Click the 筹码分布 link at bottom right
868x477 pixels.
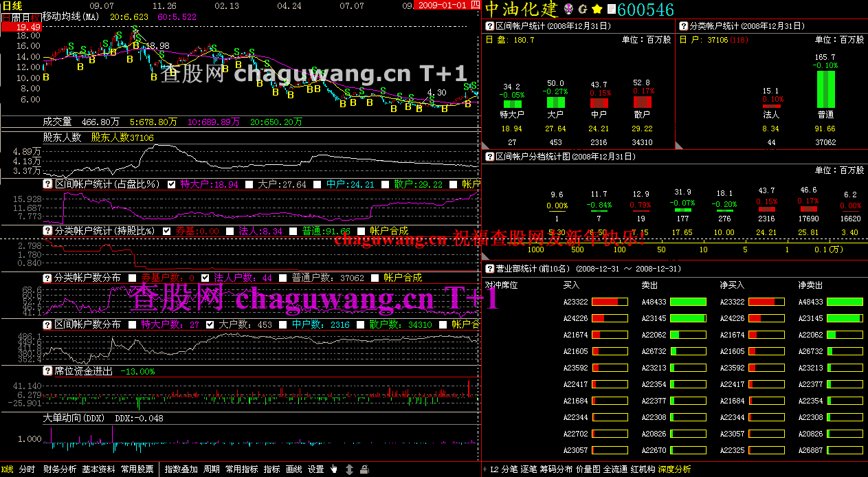pyautogui.click(x=556, y=469)
